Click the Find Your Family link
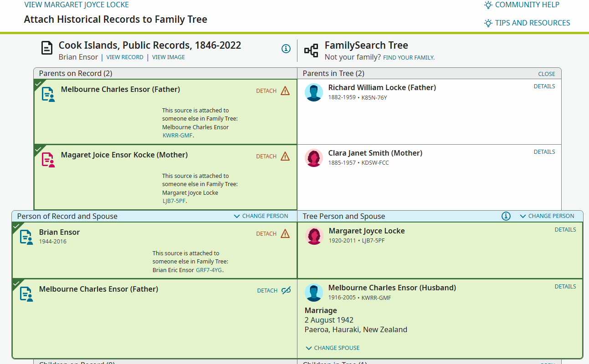The image size is (589, 364). point(409,58)
